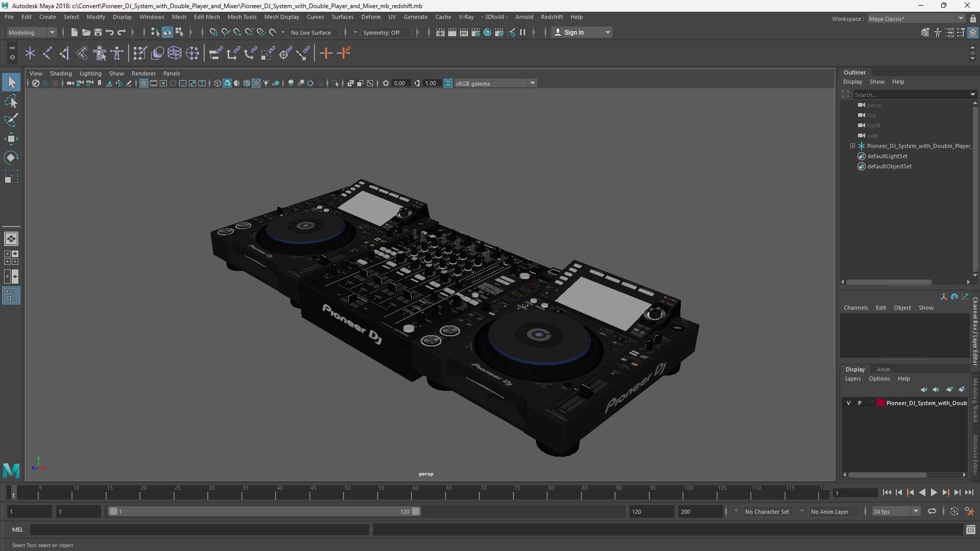Screen dimensions: 980x551
Task: Open the Channel Box Channels menu
Action: coord(855,308)
